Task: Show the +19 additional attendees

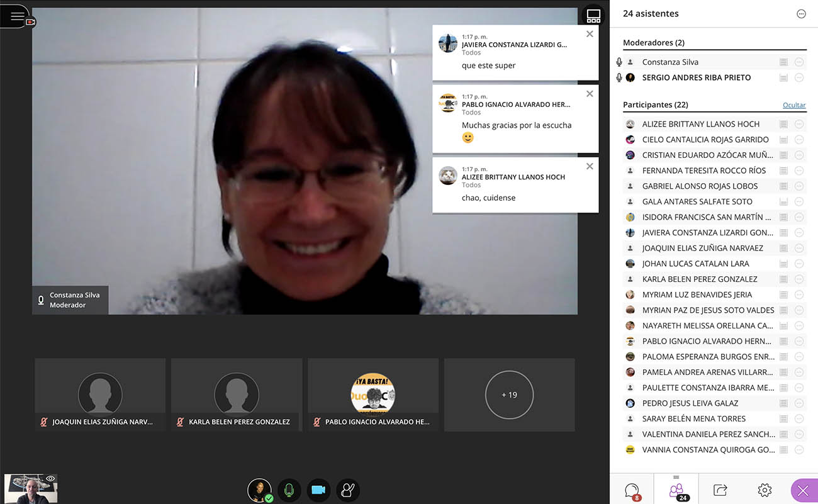Action: point(509,395)
